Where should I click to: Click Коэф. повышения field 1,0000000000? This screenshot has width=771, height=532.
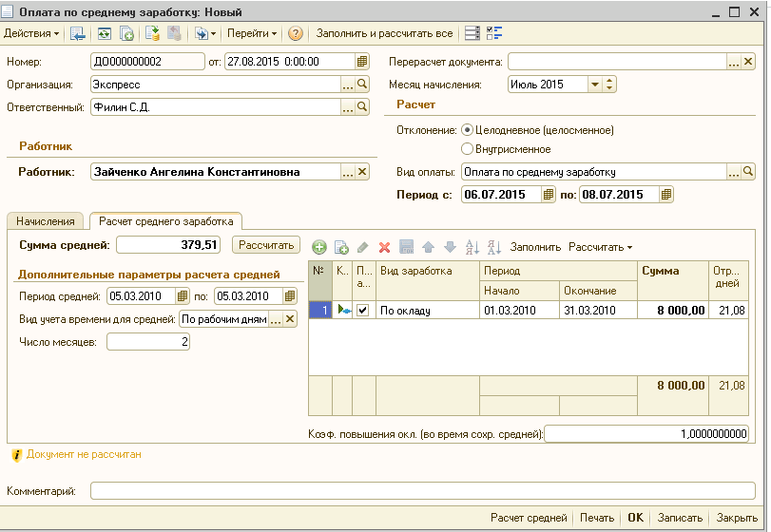[x=646, y=434]
